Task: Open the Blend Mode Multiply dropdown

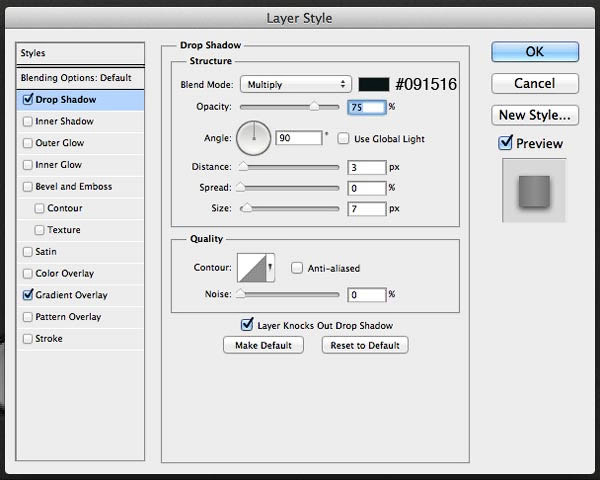Action: [296, 84]
